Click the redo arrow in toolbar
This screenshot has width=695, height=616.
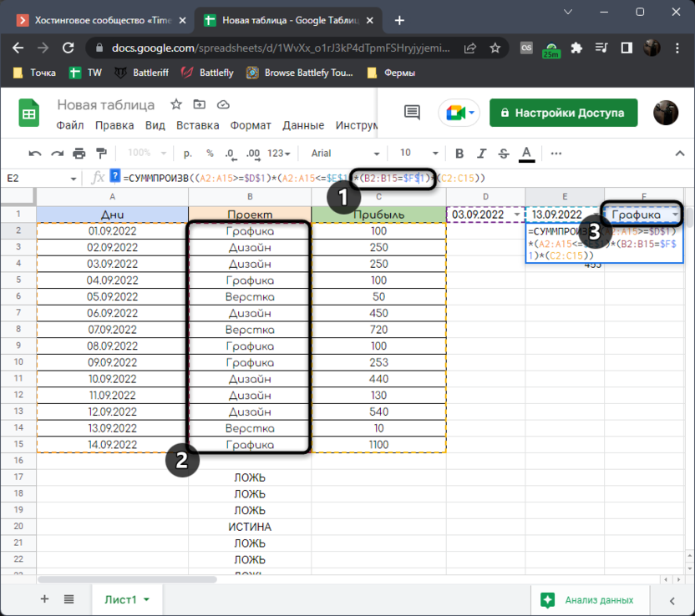57,154
